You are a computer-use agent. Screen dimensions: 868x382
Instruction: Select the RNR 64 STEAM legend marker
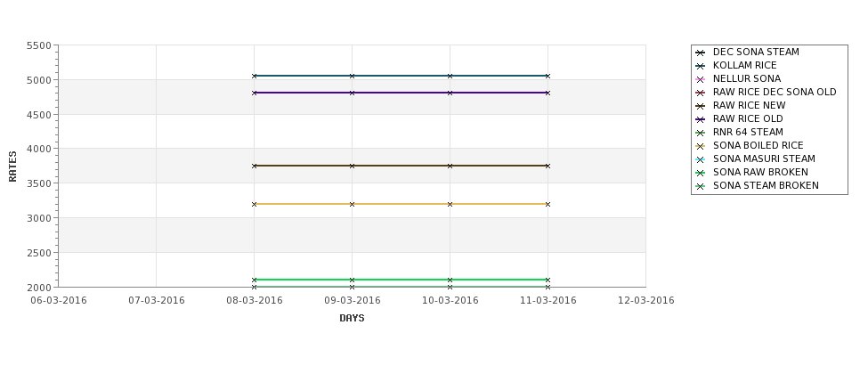click(701, 133)
